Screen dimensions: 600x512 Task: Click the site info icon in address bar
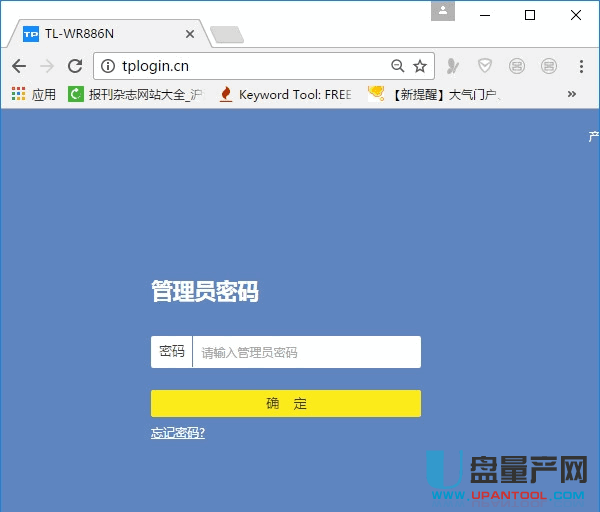108,66
